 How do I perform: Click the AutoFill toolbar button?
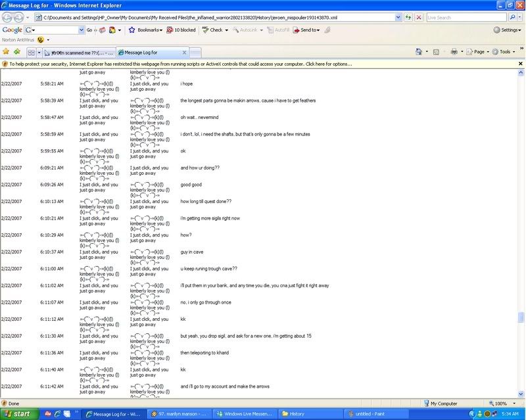click(x=278, y=30)
